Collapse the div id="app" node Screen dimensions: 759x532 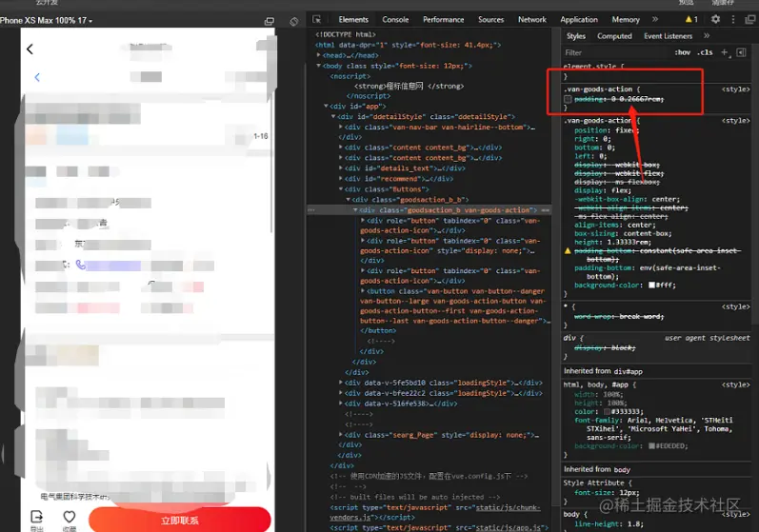click(x=326, y=106)
